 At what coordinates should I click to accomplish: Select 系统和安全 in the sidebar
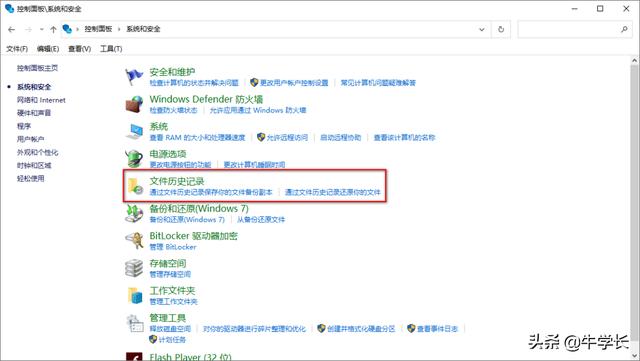click(34, 87)
